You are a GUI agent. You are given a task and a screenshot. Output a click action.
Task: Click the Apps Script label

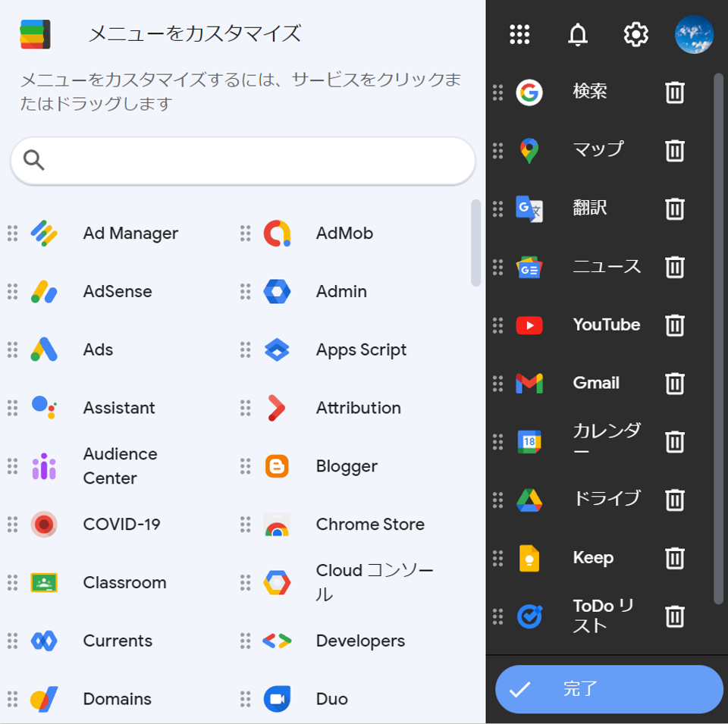click(361, 350)
